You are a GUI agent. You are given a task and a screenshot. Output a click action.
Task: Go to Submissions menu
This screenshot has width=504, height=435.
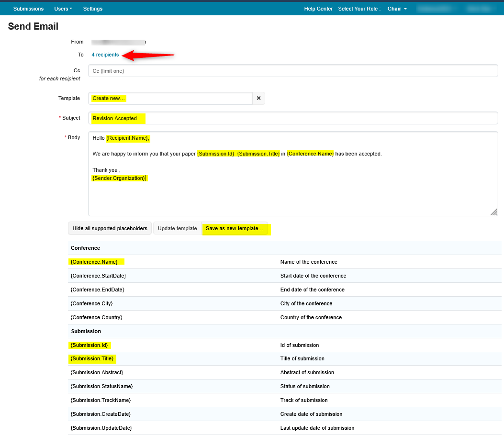pyautogui.click(x=28, y=9)
